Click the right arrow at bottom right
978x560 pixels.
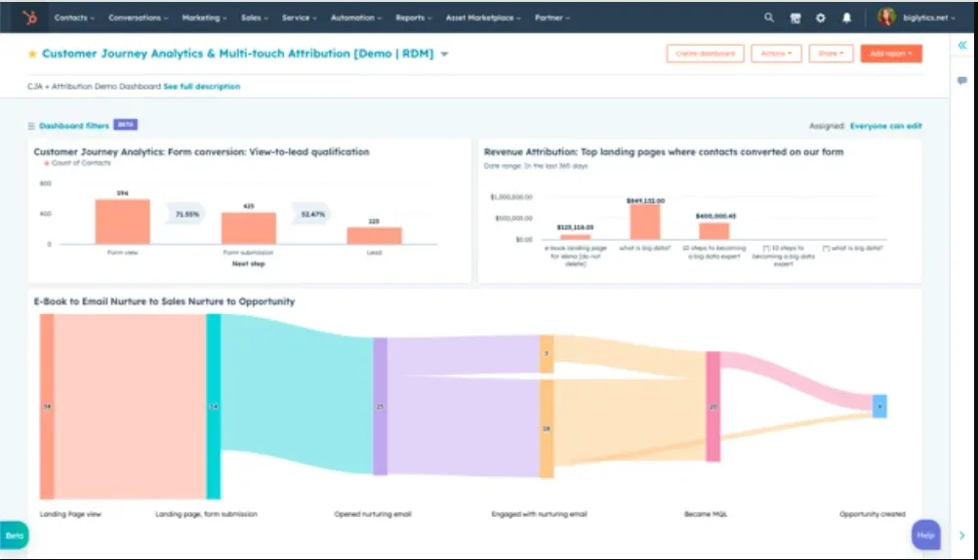(962, 535)
